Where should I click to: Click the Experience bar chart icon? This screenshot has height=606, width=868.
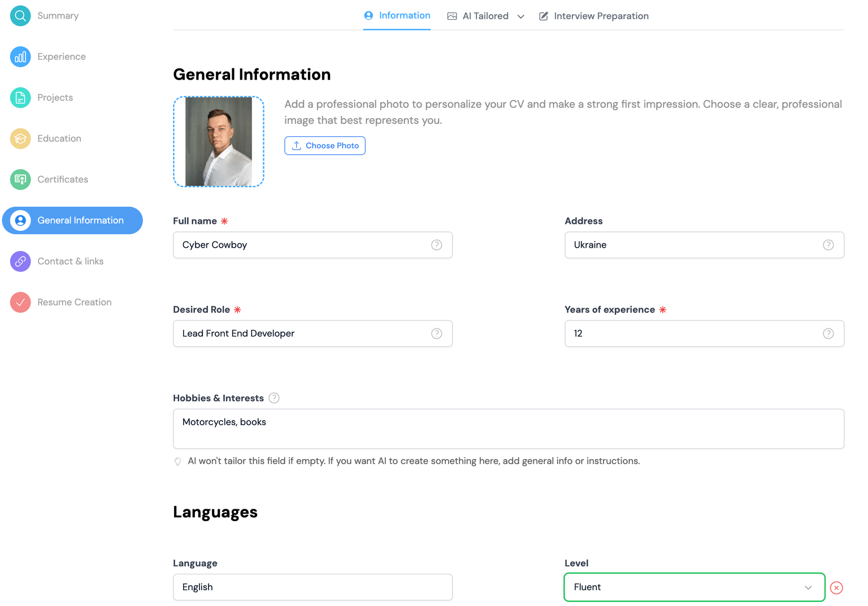(x=20, y=57)
